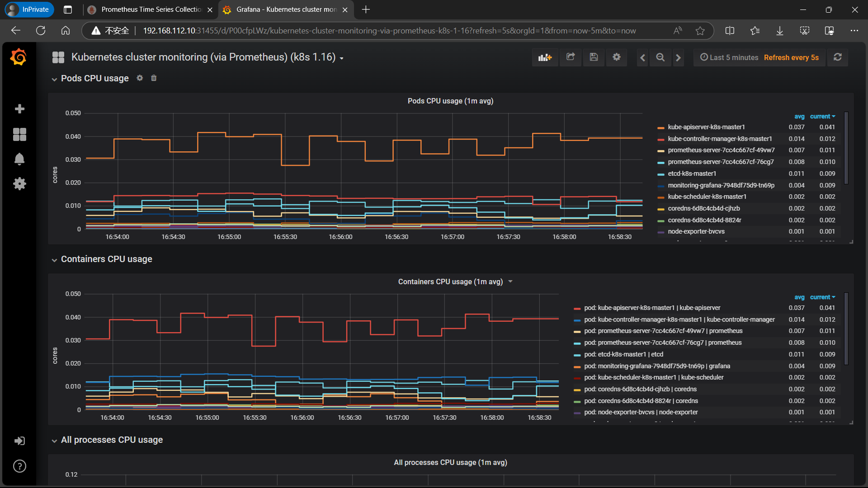Switch to the Prometheus Time Series browser tab
868x488 pixels.
(x=151, y=9)
